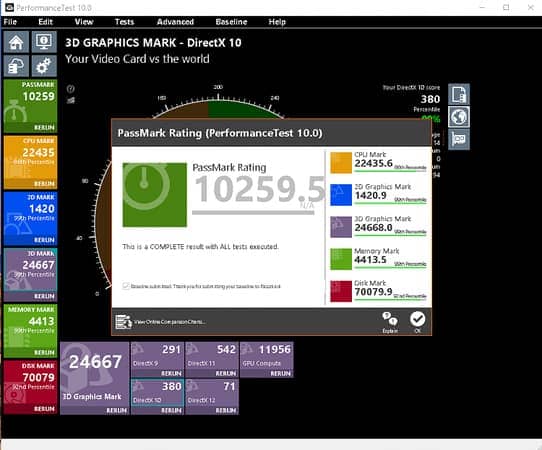This screenshot has height=450, width=542.
Task: Open the Baseline menu
Action: (x=231, y=22)
